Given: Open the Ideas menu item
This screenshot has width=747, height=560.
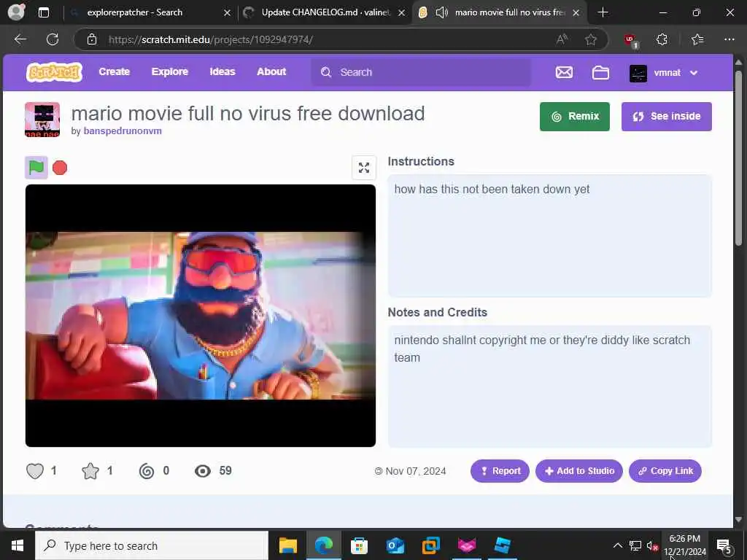Looking at the screenshot, I should point(222,72).
